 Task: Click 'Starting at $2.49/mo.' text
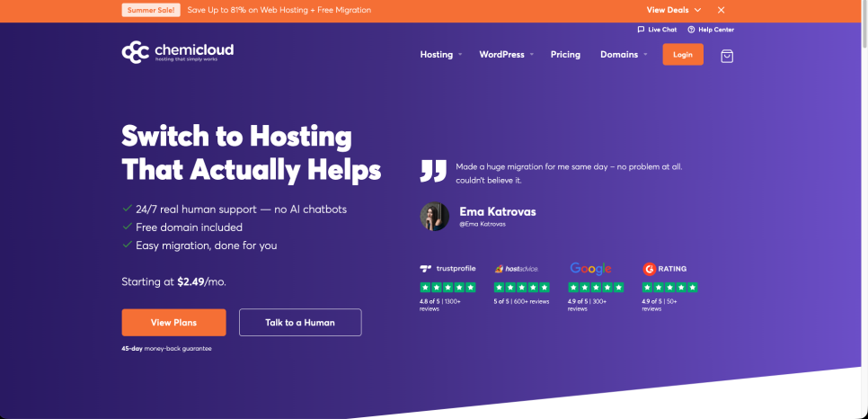(173, 282)
